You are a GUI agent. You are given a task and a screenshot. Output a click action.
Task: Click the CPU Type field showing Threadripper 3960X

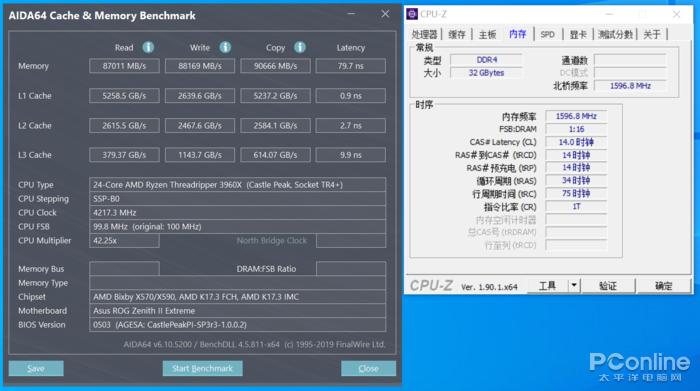(238, 185)
